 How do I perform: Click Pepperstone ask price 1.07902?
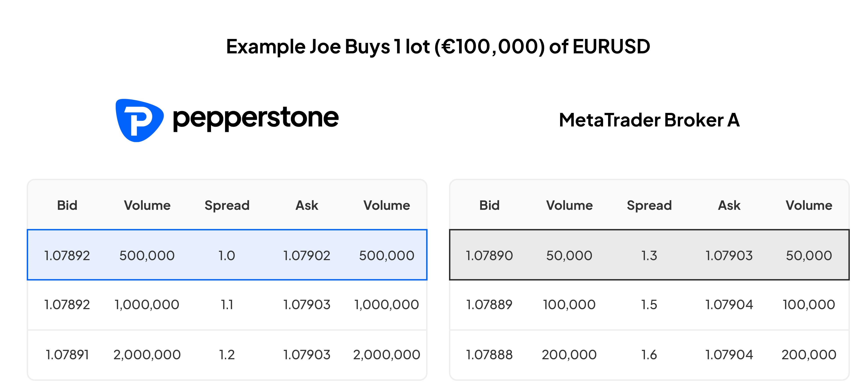point(306,256)
